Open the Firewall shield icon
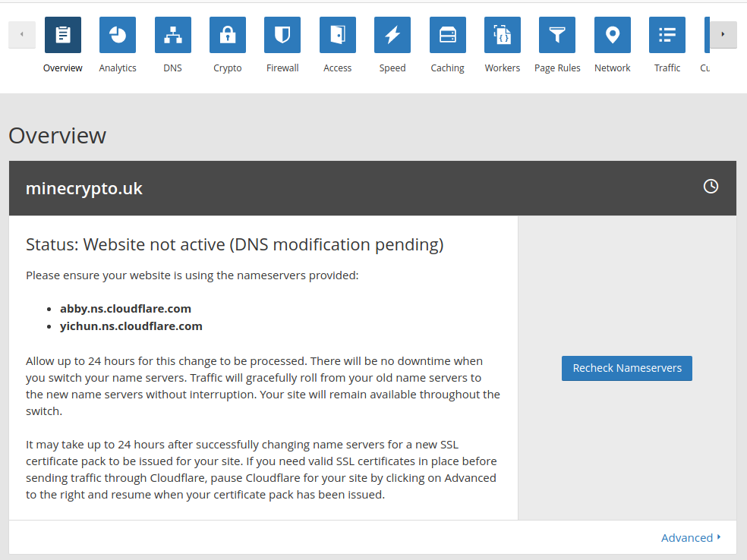Viewport: 747px width, 560px height. 282,35
